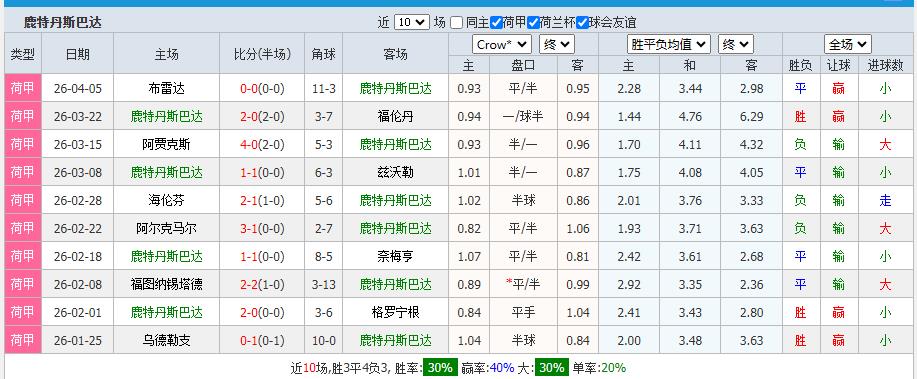
Task: Open away team 兹沃勒 link
Action: click(x=395, y=173)
